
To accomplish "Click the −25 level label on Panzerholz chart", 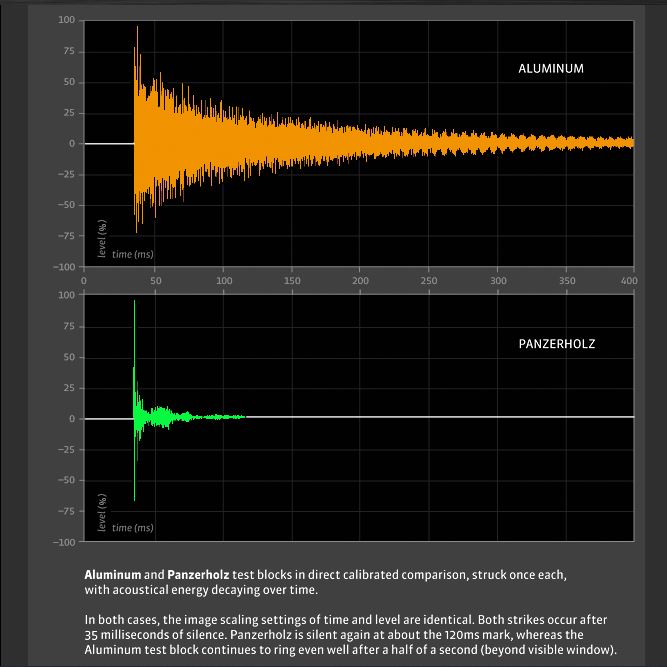I will coord(66,449).
